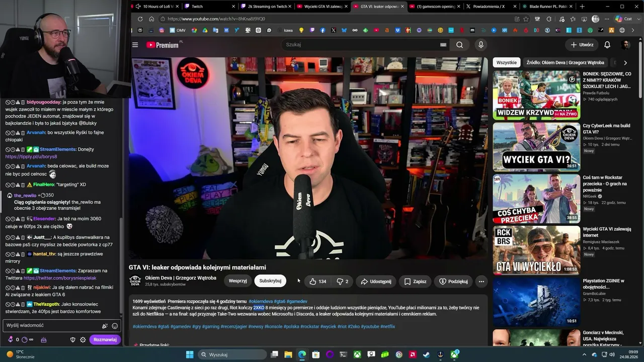Viewport: 644px width, 362px height.
Task: Expand favorites bar overflow chevron
Action: (633, 30)
